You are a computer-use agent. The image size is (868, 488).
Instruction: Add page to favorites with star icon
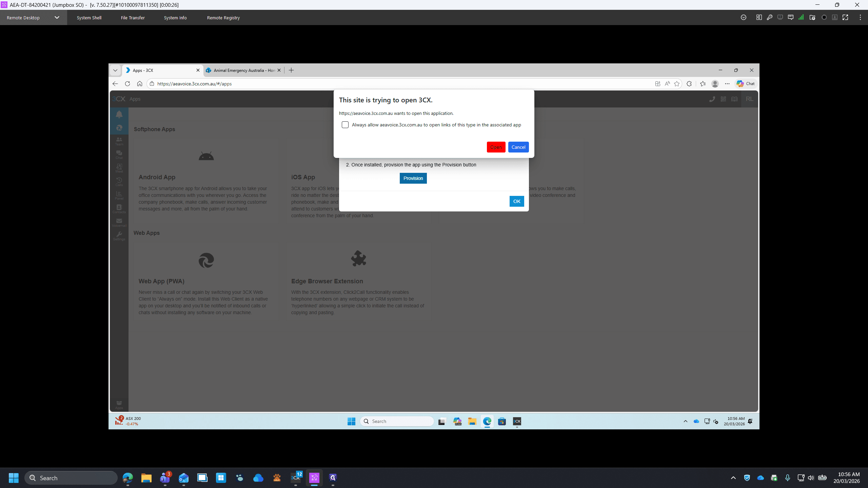coord(677,84)
